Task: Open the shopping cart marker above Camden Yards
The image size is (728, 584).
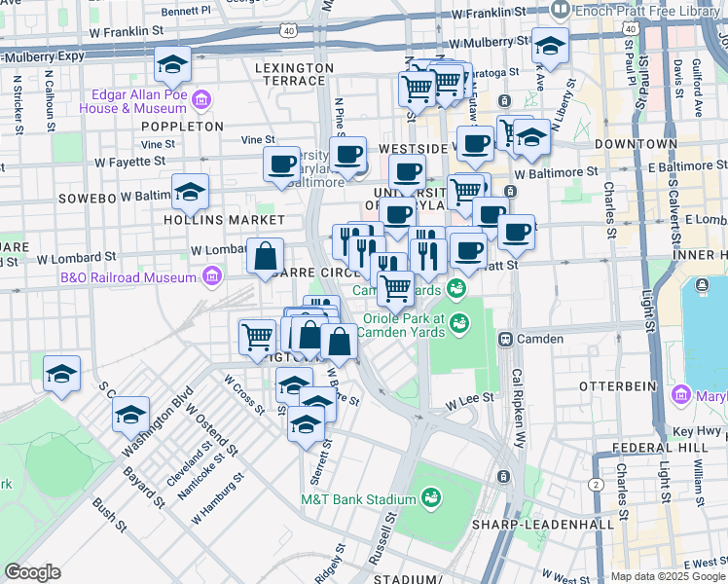Action: pos(395,292)
